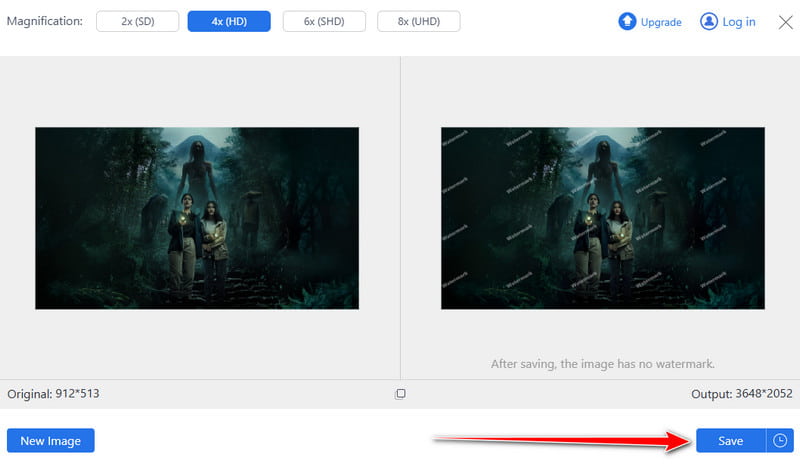Close the upscaler window with the X
Image resolution: width=800 pixels, height=464 pixels.
coord(785,21)
